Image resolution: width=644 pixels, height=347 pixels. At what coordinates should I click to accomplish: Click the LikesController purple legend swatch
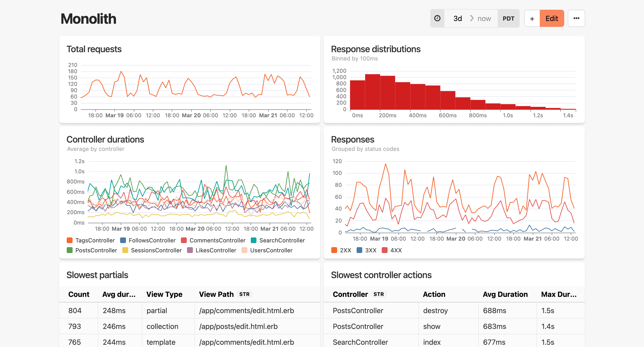pyautogui.click(x=190, y=250)
